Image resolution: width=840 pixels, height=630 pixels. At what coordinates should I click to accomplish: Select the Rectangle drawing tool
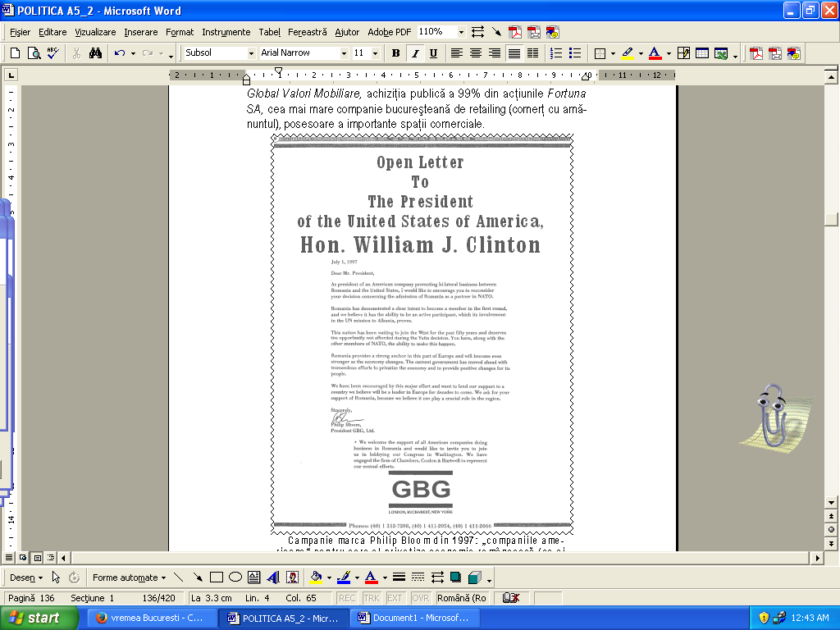tap(217, 577)
